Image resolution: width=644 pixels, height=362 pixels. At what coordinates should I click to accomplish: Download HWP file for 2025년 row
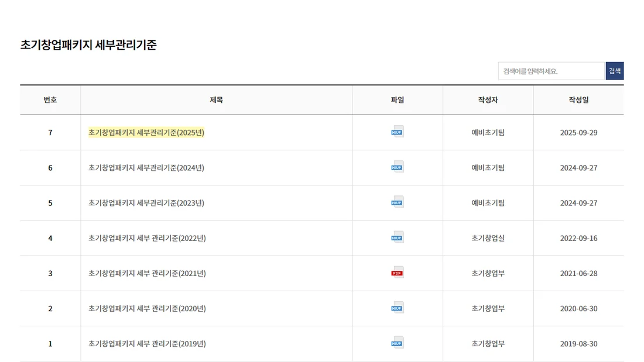point(397,132)
